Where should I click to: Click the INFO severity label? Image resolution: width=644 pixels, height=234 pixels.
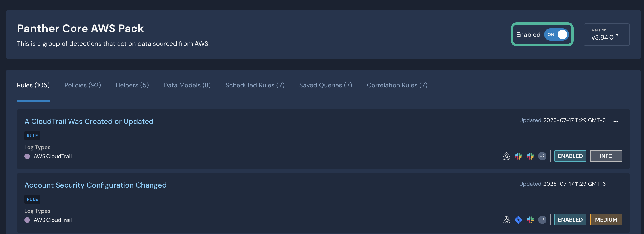(x=606, y=156)
